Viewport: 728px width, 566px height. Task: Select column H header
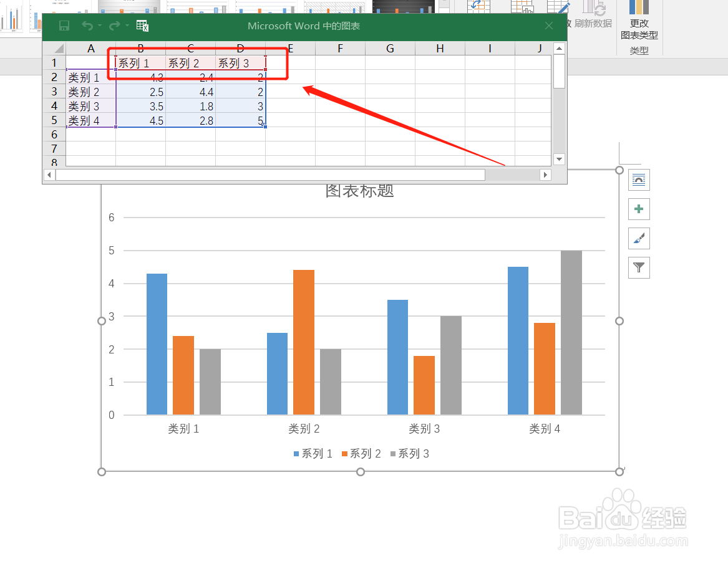coord(440,49)
